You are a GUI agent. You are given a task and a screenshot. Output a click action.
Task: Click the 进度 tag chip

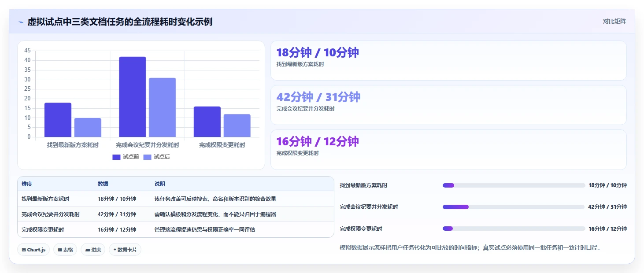click(x=93, y=250)
